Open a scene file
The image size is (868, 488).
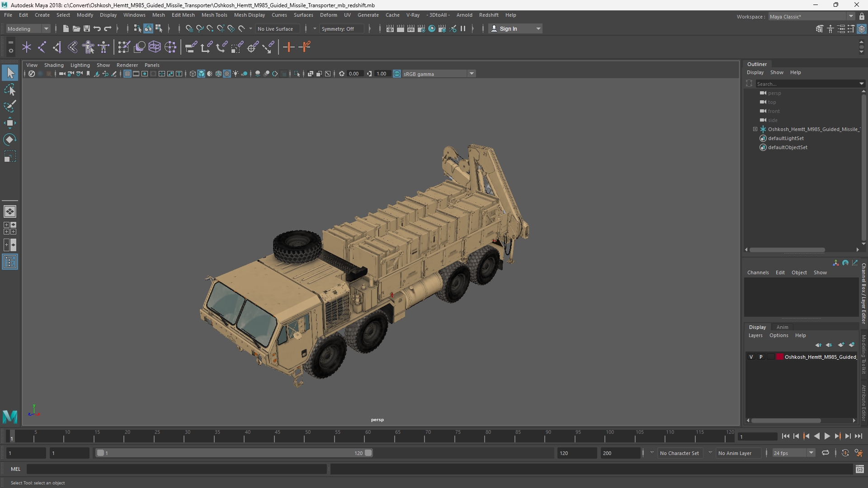[x=76, y=28]
